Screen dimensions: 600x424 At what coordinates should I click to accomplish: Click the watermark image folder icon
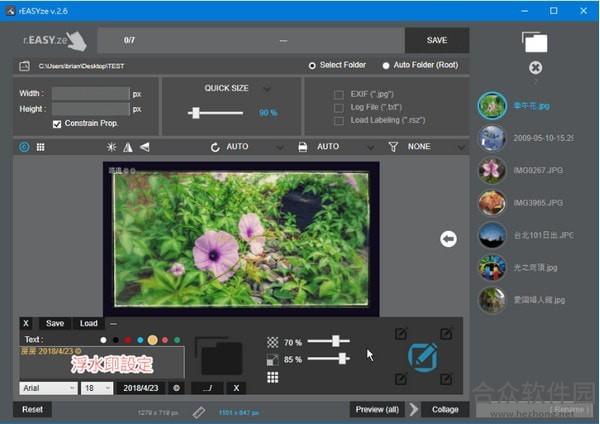(219, 356)
